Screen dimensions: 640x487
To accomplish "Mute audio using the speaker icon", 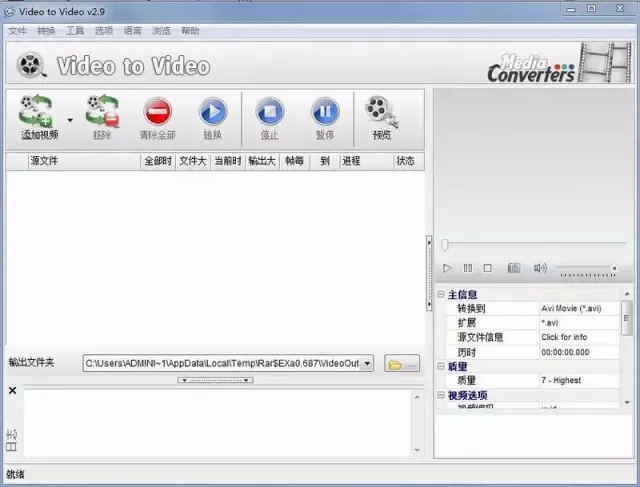I will 540,268.
